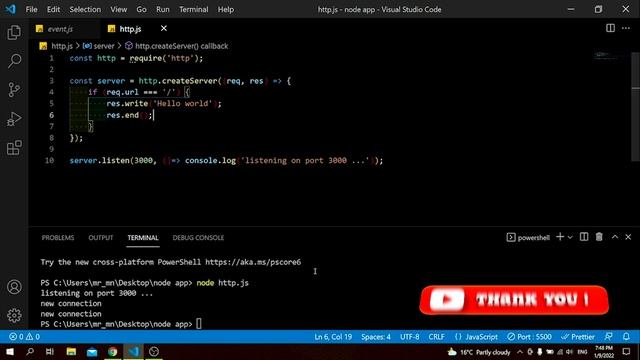Open the Extensions view
Viewport: 640px width, 360px height.
[14, 148]
